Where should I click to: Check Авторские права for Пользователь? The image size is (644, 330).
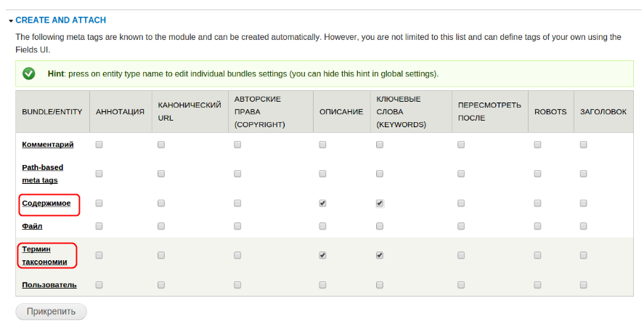(237, 284)
